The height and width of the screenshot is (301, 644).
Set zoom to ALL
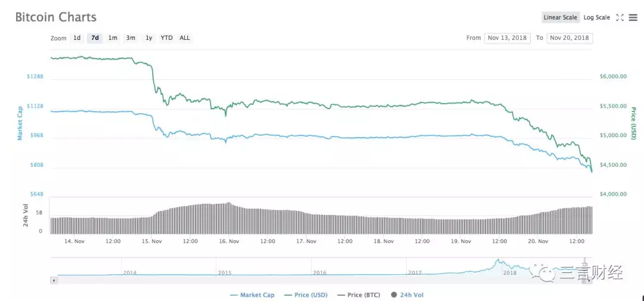(185, 38)
